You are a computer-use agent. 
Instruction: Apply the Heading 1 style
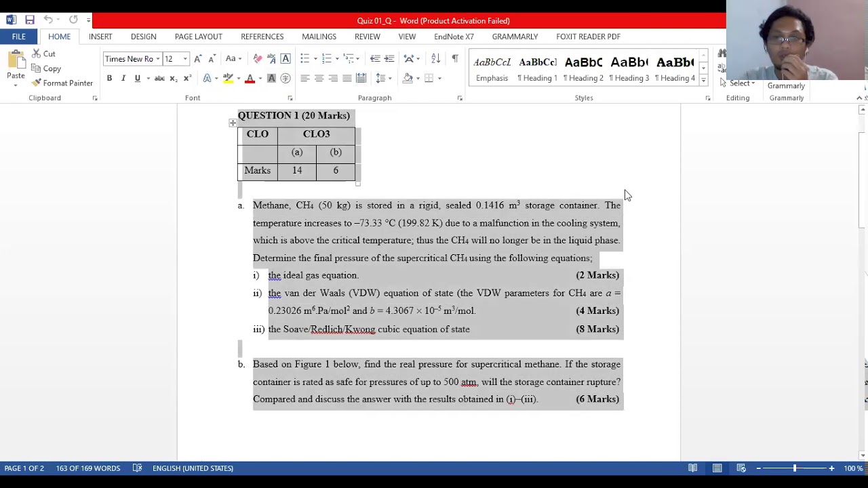(537, 68)
